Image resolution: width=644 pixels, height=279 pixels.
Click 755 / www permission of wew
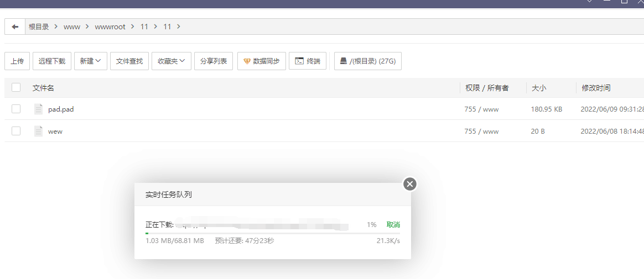pyautogui.click(x=481, y=131)
